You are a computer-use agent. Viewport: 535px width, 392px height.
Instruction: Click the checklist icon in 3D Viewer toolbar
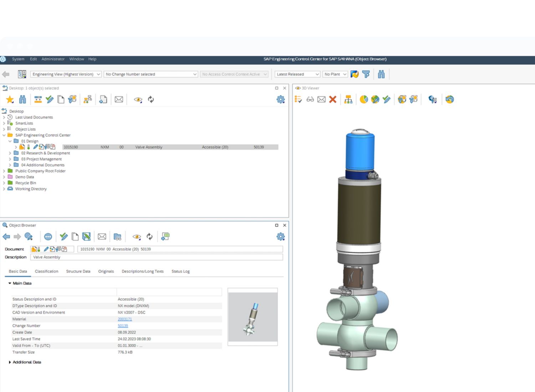298,99
